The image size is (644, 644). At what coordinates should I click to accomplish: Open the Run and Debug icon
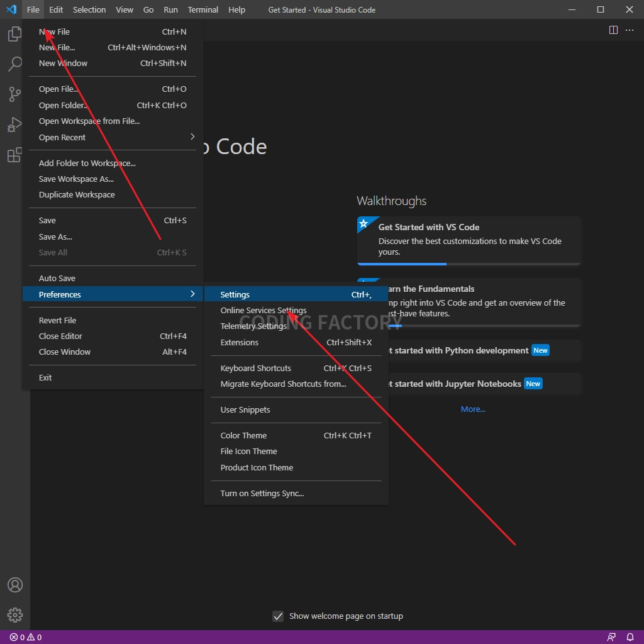(15, 125)
